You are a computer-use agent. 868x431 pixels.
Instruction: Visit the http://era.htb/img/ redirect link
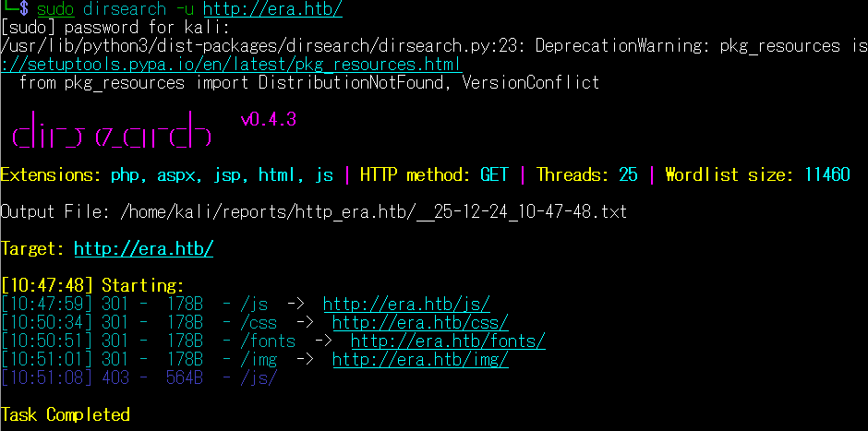click(x=420, y=360)
